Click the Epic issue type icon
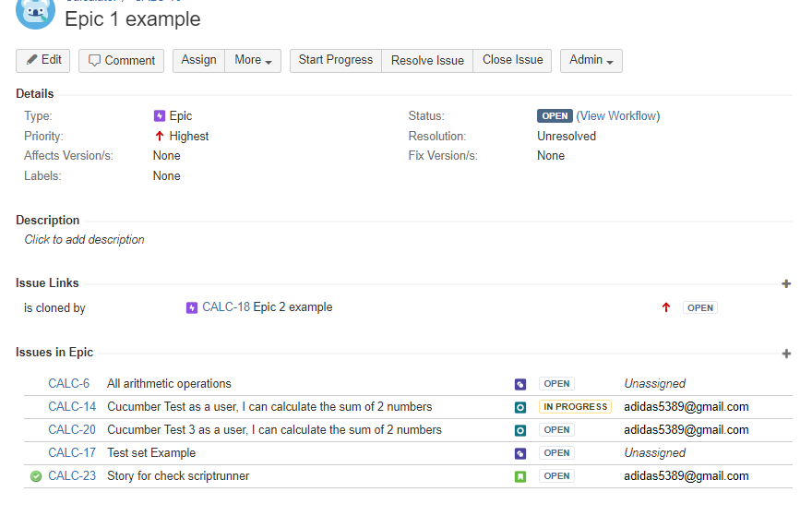The height and width of the screenshot is (516, 812). point(160,116)
